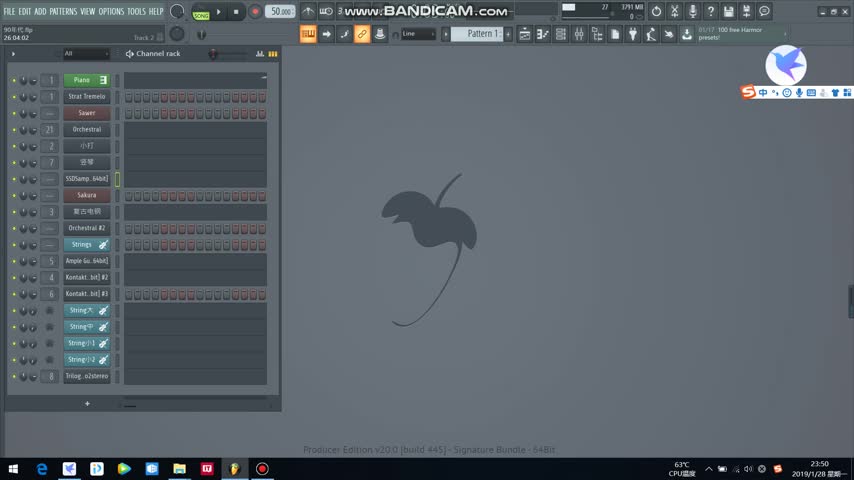This screenshot has height=480, width=854.
Task: Toggle the metronome icon
Action: (x=308, y=11)
